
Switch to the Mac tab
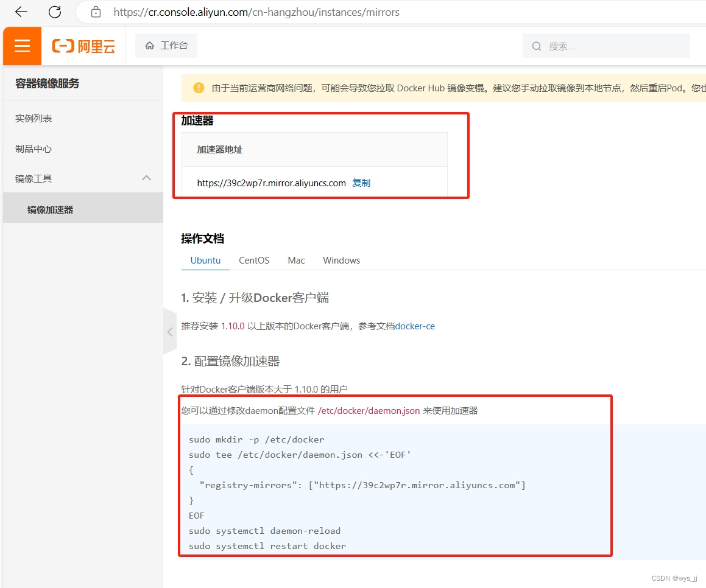click(x=296, y=261)
